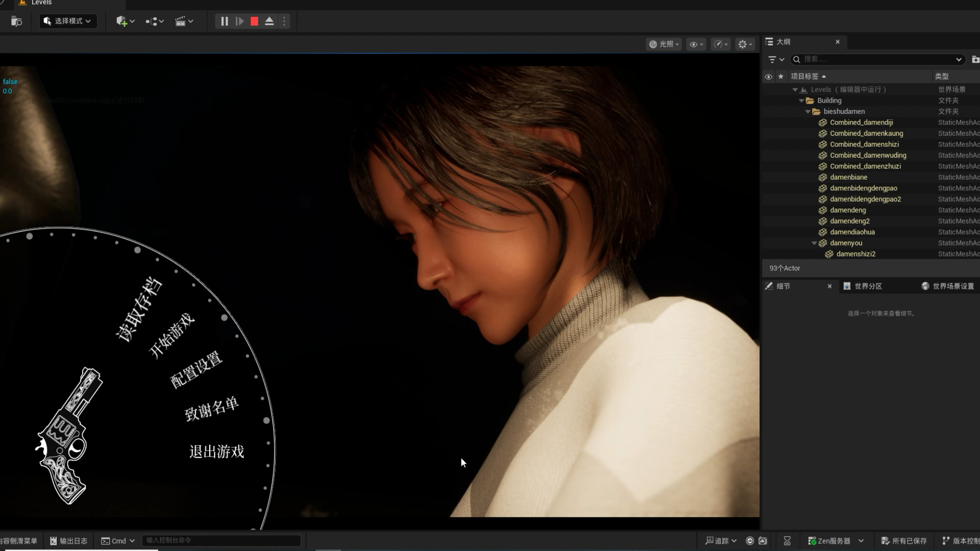
Task: Click the trace snapshot icon
Action: 763,541
